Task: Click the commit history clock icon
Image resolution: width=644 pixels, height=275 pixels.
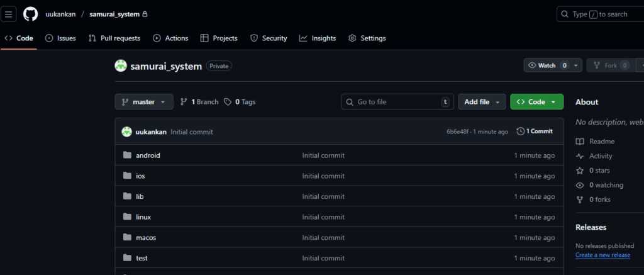Action: 520,132
